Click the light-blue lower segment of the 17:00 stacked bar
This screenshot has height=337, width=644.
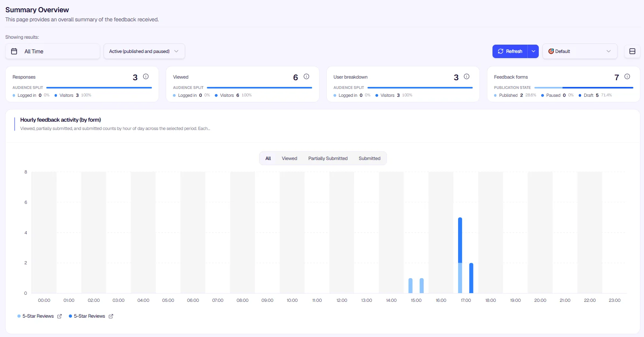[x=460, y=278]
